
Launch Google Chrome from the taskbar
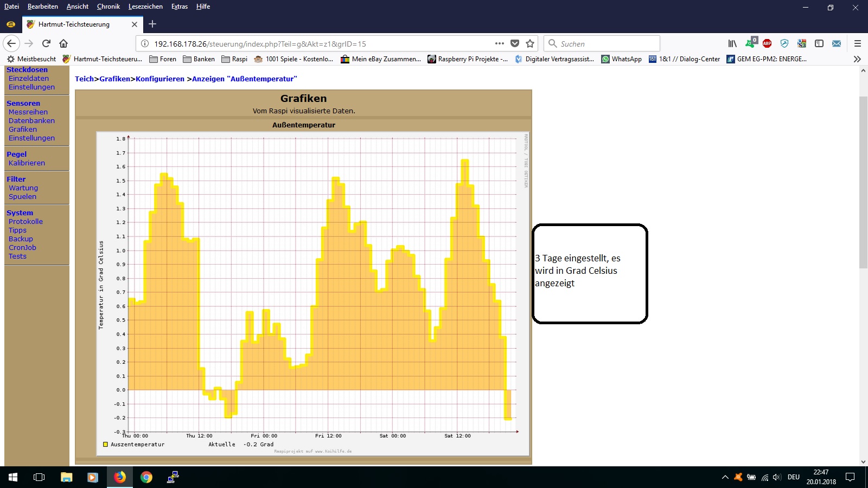[146, 477]
